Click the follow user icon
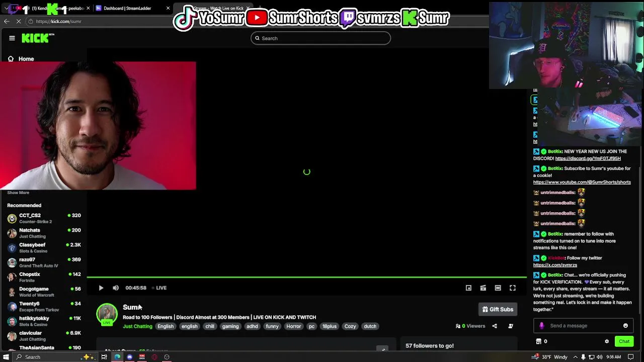The image size is (644, 362). pos(511,326)
